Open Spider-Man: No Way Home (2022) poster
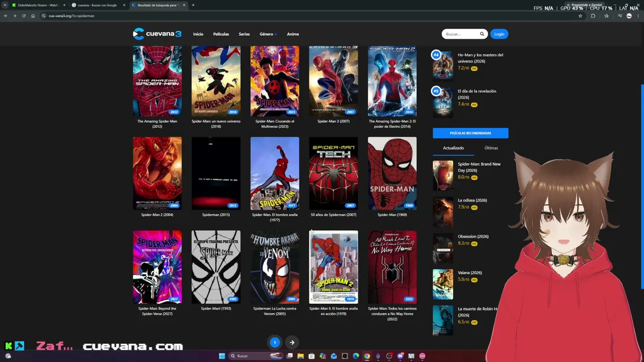 [x=392, y=267]
